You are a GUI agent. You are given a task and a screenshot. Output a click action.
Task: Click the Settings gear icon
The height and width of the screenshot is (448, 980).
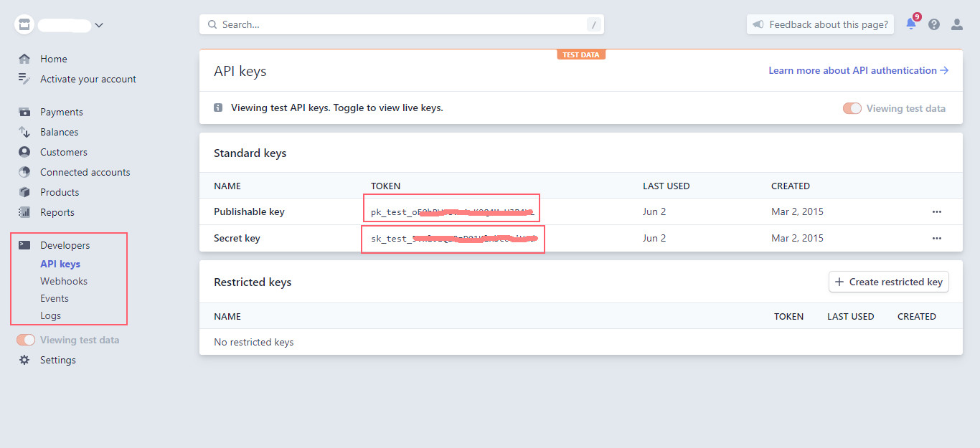coord(24,360)
